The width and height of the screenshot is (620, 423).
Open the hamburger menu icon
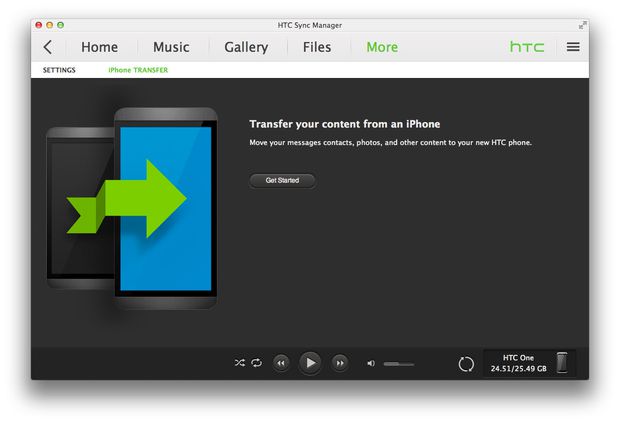[x=573, y=47]
